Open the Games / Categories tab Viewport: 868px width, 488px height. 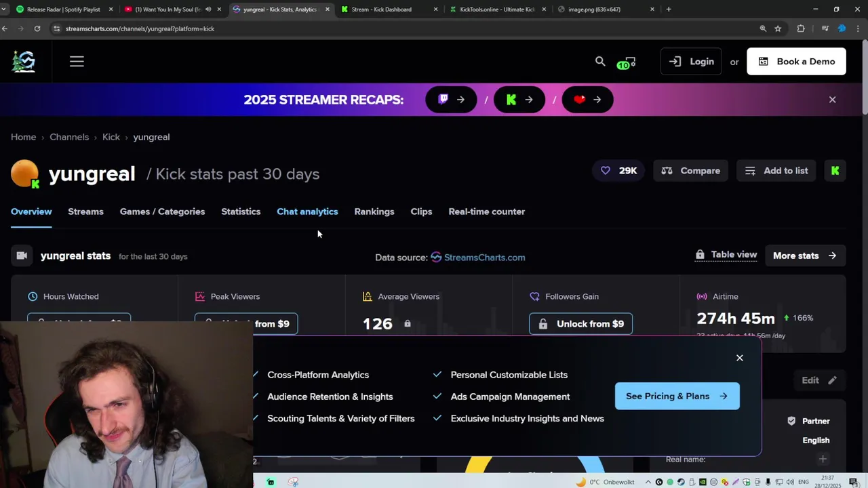(162, 211)
